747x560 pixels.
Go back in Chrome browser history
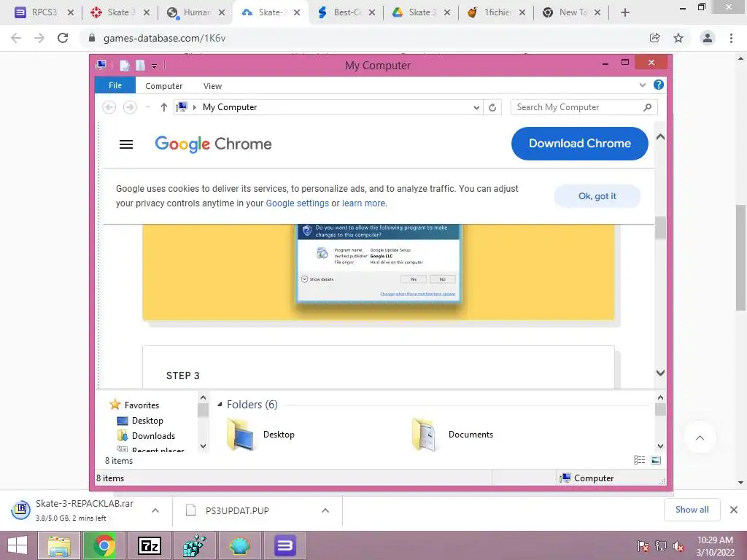coord(16,38)
